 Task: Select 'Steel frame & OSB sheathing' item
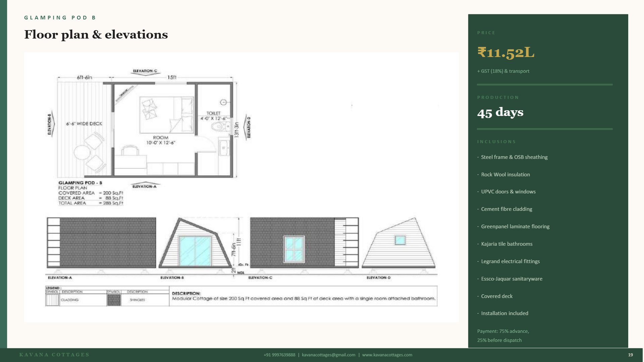coord(514,157)
